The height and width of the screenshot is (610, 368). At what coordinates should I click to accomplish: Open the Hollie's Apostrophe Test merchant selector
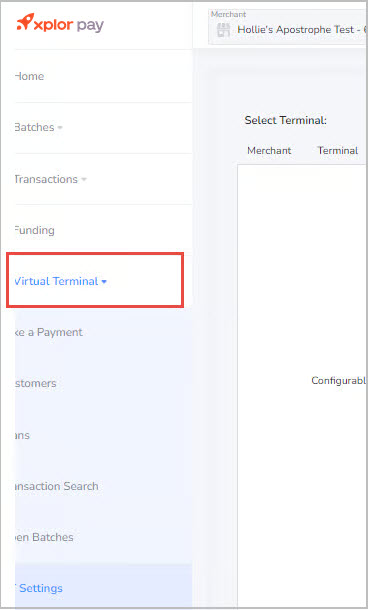click(288, 27)
